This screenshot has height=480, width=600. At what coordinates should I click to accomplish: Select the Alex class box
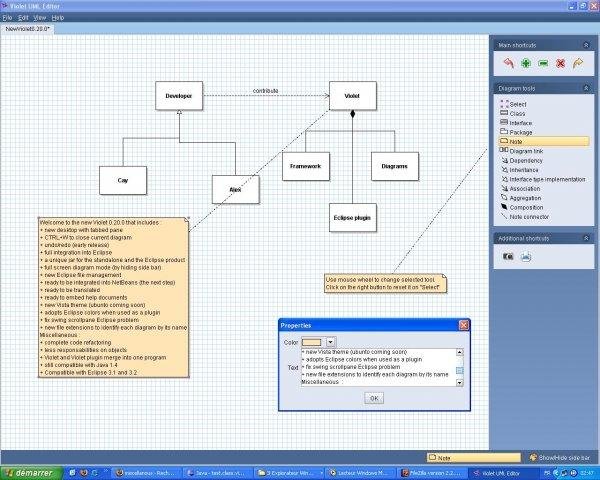coord(235,189)
